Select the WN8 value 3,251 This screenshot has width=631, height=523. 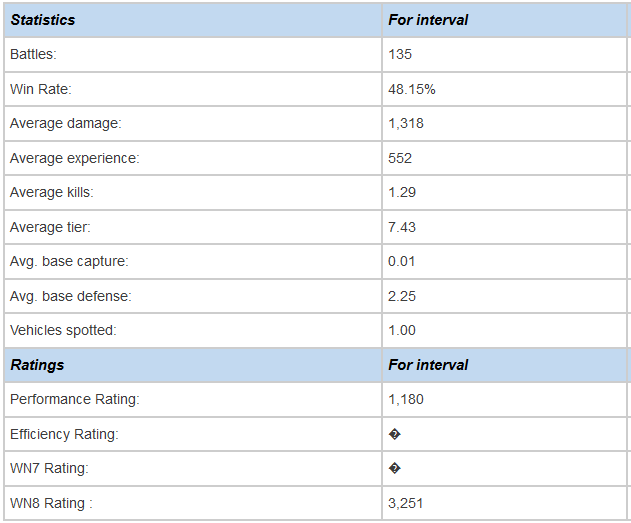coord(405,503)
